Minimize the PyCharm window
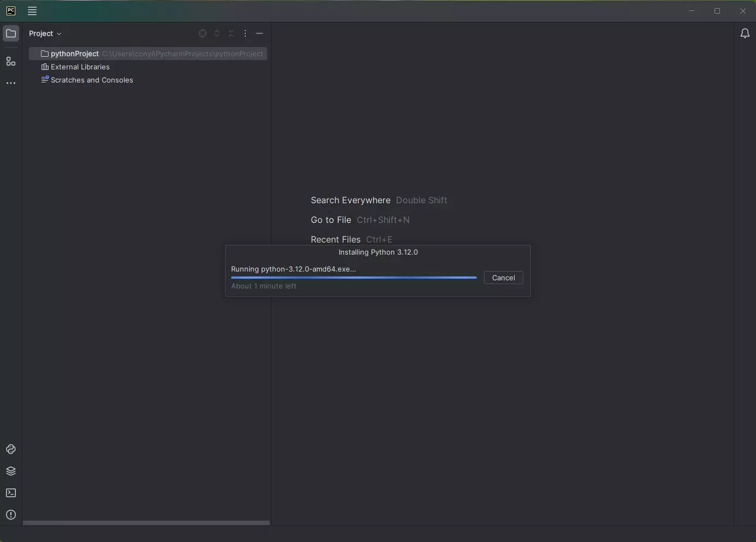This screenshot has width=756, height=542. coord(692,11)
